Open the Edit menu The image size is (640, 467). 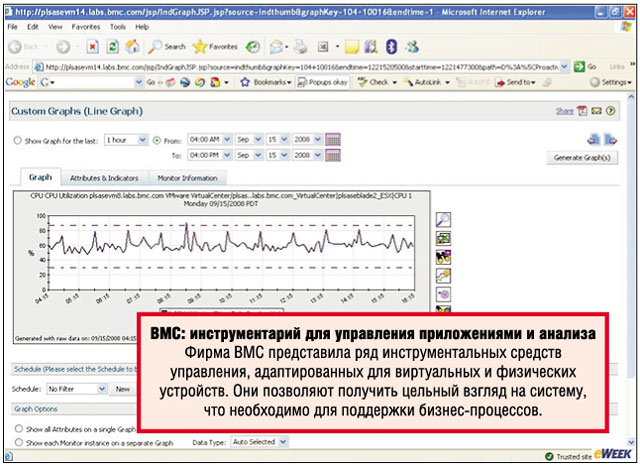pos(33,27)
